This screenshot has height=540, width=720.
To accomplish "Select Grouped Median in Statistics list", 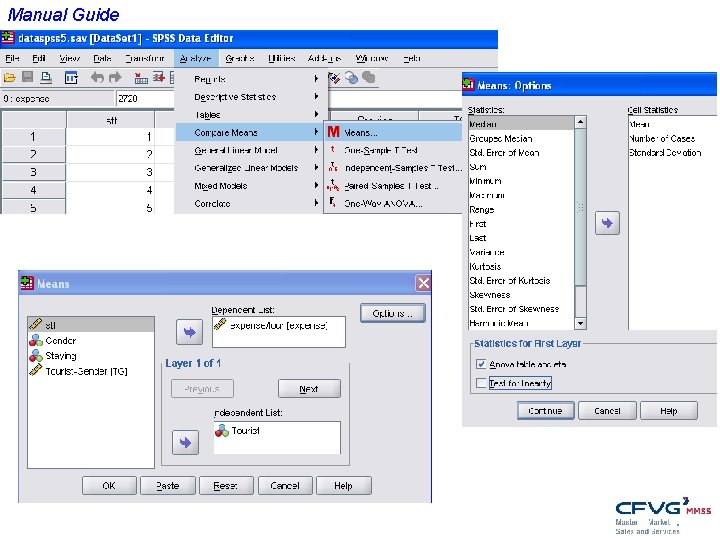I will click(521, 138).
